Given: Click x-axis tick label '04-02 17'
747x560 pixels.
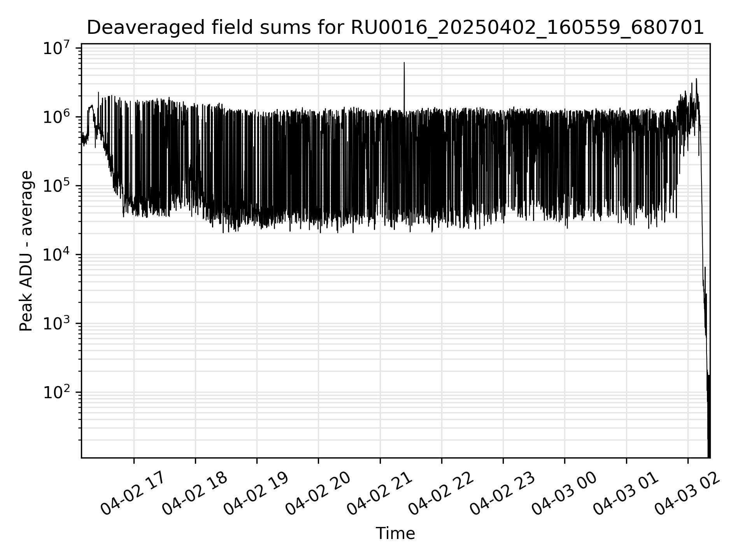Looking at the screenshot, I should (x=133, y=494).
